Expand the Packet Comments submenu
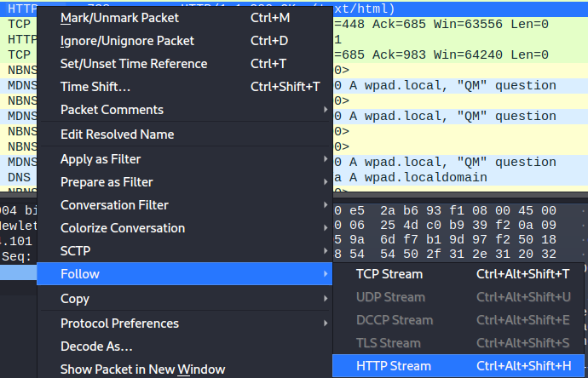The height and width of the screenshot is (378, 588). click(x=112, y=110)
